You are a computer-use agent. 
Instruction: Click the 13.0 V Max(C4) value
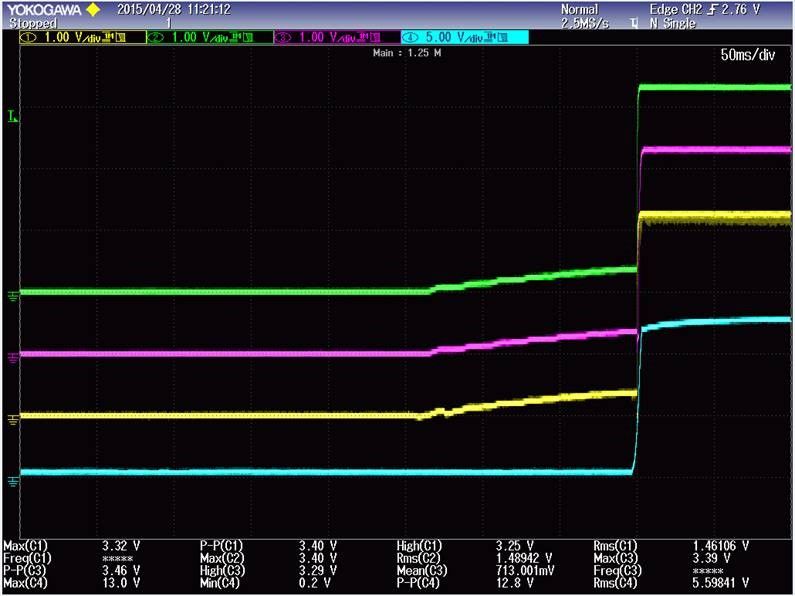click(121, 583)
